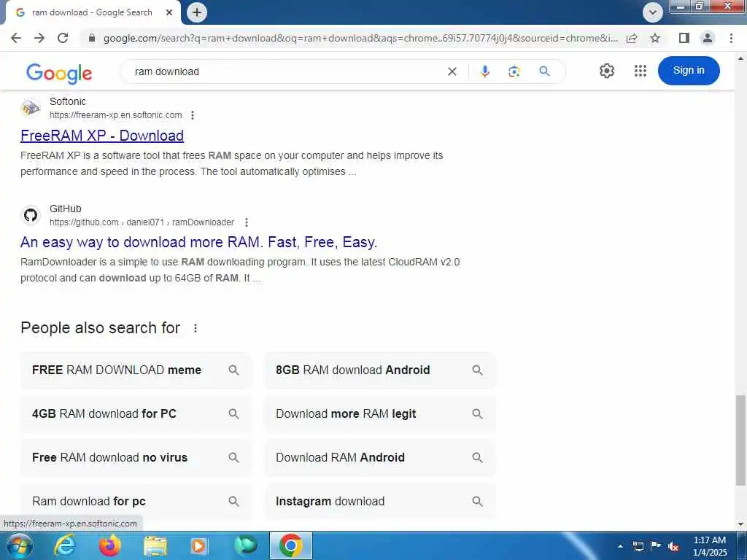Focus the ram download search field
Screen dimensions: 747x560
tap(286, 72)
